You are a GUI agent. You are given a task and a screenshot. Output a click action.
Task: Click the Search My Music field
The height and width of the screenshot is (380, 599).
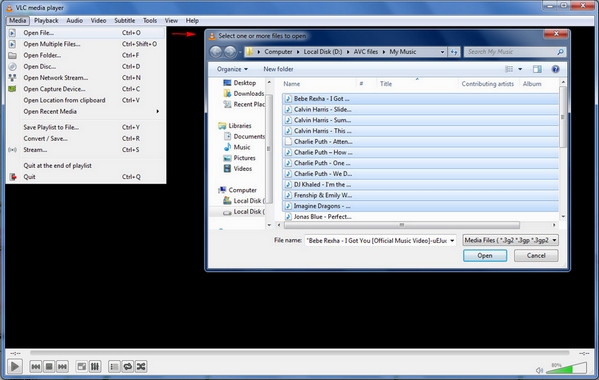tap(515, 52)
